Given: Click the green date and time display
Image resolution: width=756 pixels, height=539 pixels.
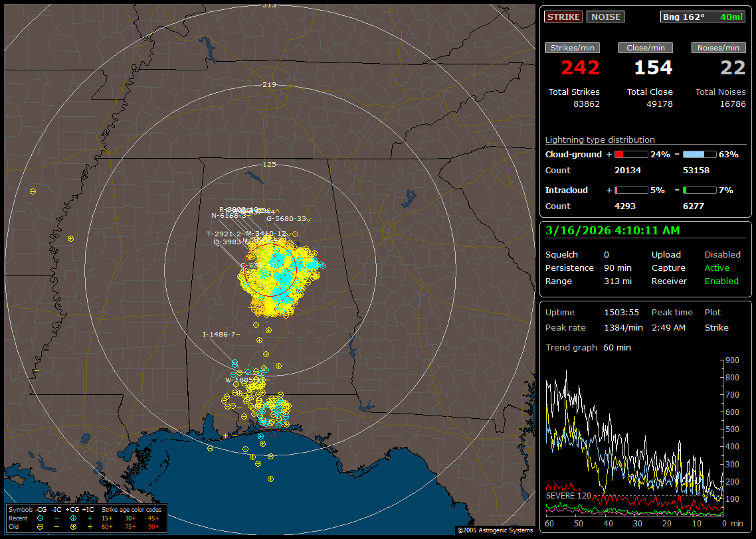Looking at the screenshot, I should pyautogui.click(x=611, y=231).
